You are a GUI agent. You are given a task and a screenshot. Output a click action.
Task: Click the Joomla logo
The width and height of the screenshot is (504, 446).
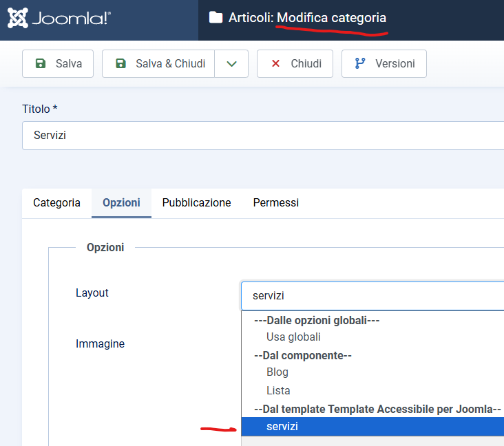pyautogui.click(x=59, y=19)
